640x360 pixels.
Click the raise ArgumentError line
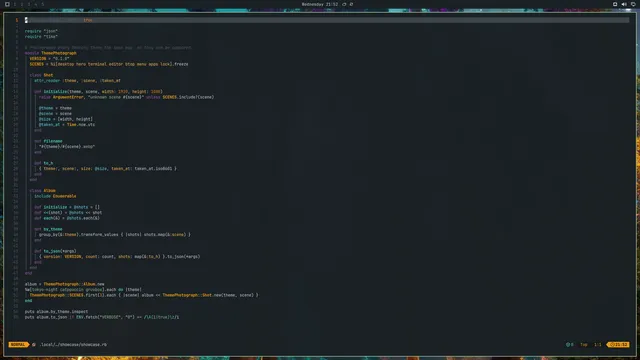[x=127, y=97]
